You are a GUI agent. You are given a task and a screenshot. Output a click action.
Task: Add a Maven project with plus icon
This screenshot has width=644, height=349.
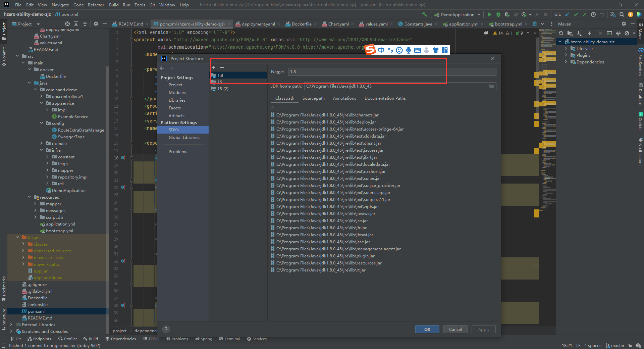(x=590, y=33)
